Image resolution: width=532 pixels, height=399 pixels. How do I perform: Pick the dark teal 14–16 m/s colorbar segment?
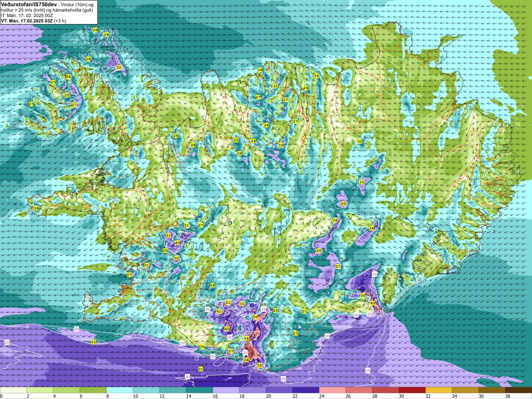(199, 391)
